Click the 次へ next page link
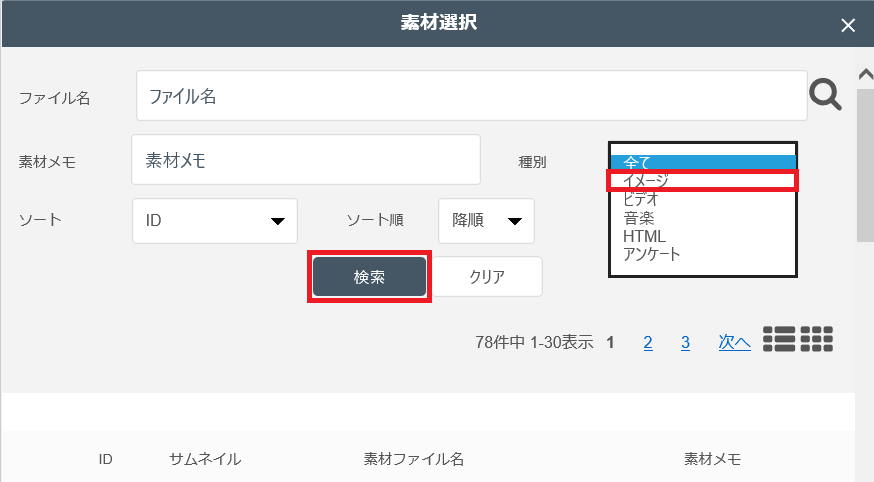 pyautogui.click(x=734, y=343)
